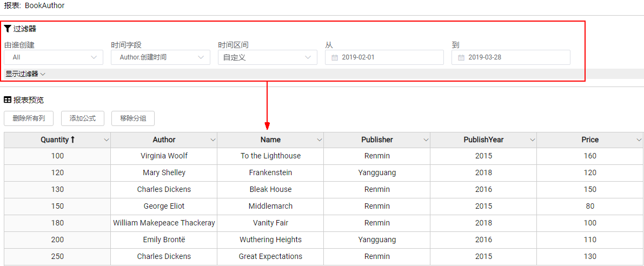This screenshot has width=644, height=266.
Task: Click the 到 date field 2019-03-28
Action: [x=511, y=57]
